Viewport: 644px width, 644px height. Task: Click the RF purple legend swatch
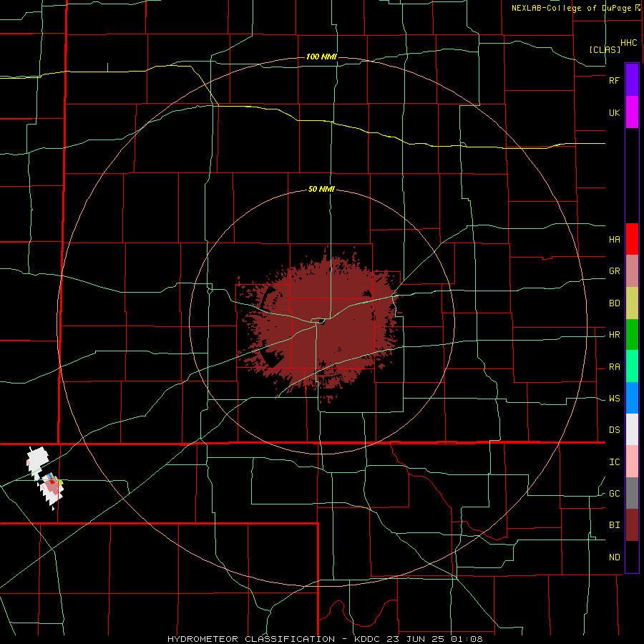[632, 80]
